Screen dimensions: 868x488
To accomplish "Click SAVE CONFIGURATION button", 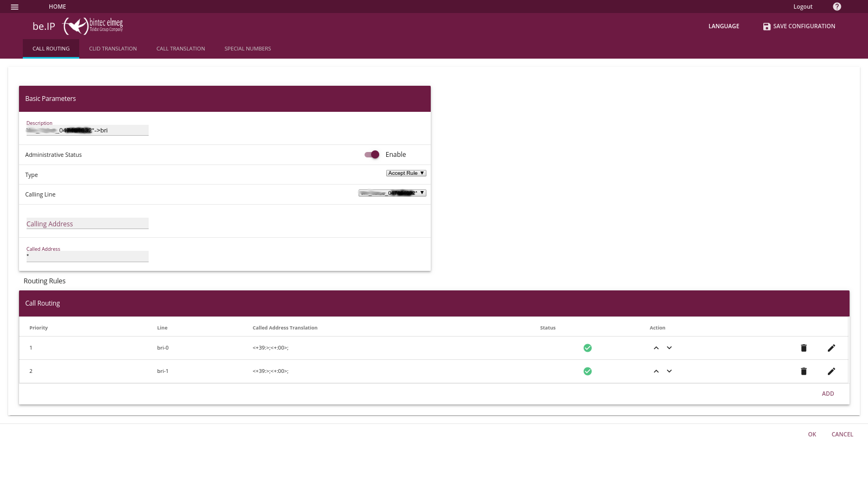I will (x=799, y=26).
